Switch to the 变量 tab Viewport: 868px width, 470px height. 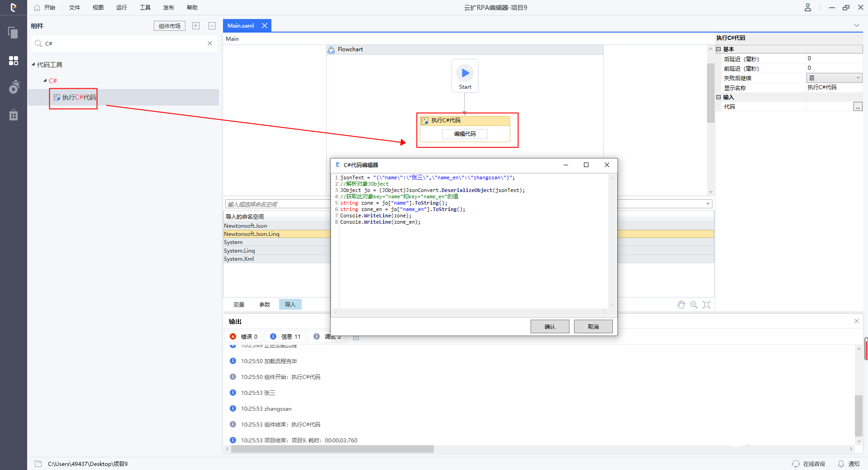(x=239, y=304)
